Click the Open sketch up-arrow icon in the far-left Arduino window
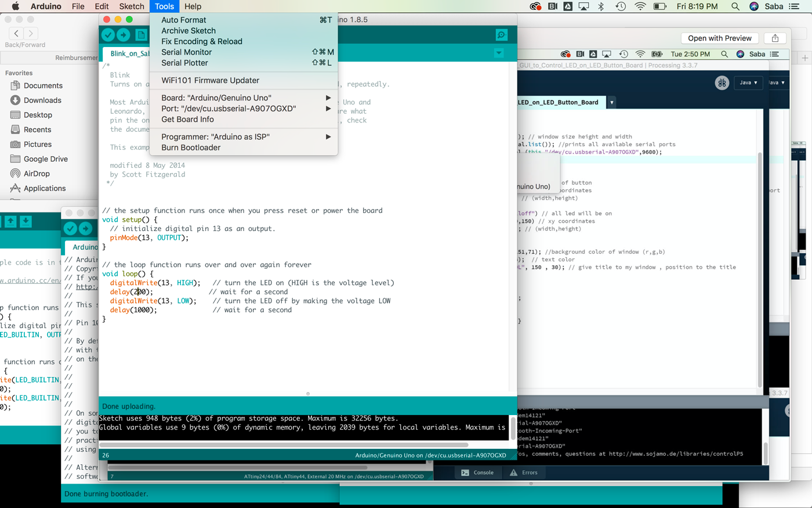Screen dimensions: 812x508 click(x=10, y=221)
